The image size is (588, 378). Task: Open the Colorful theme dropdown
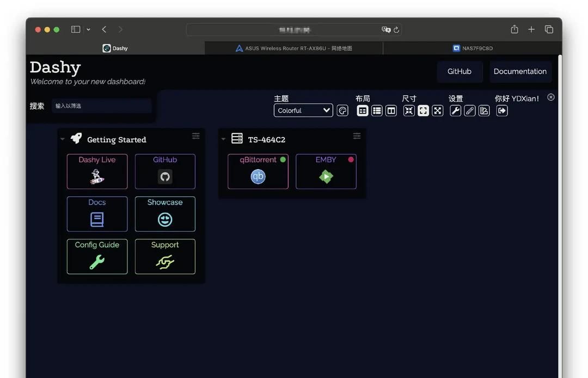[x=303, y=110]
